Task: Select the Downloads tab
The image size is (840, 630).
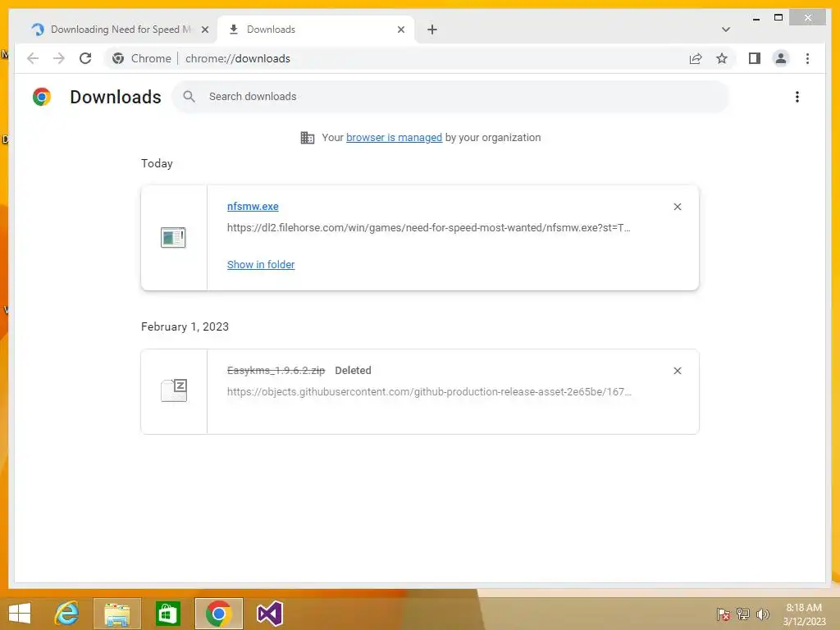Action: pos(316,30)
